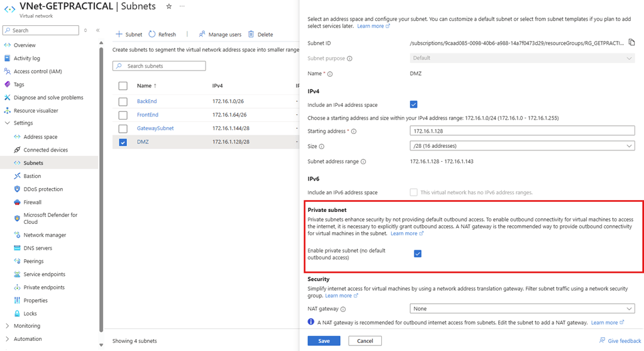The image size is (644, 351).
Task: Open the ellipsis more options menu in title
Action: [x=182, y=6]
